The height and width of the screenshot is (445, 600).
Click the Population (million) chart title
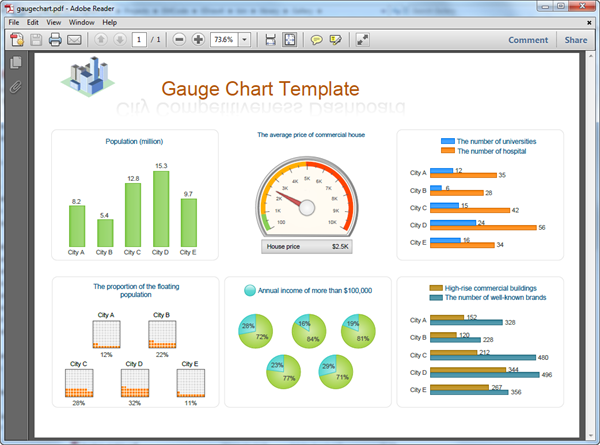click(134, 142)
